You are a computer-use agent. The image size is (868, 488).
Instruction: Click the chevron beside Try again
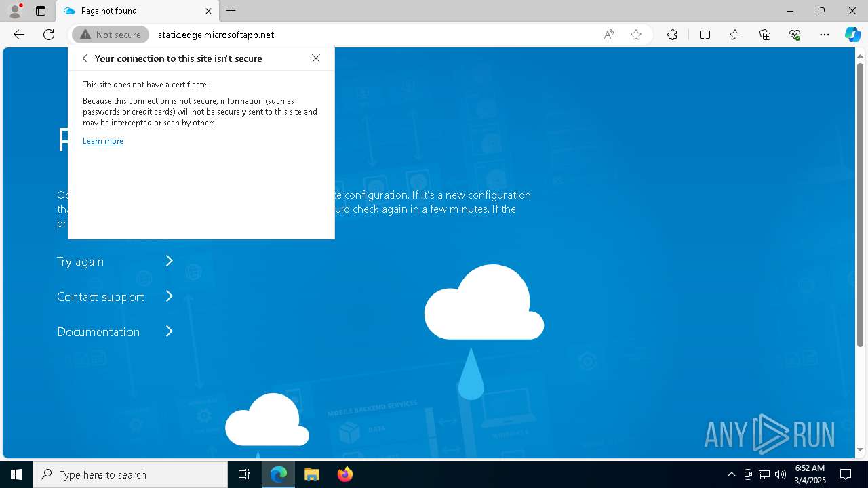tap(170, 261)
